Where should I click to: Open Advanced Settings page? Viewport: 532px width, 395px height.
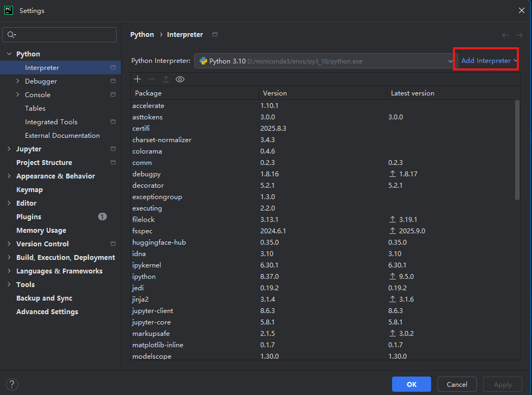pyautogui.click(x=60, y=312)
